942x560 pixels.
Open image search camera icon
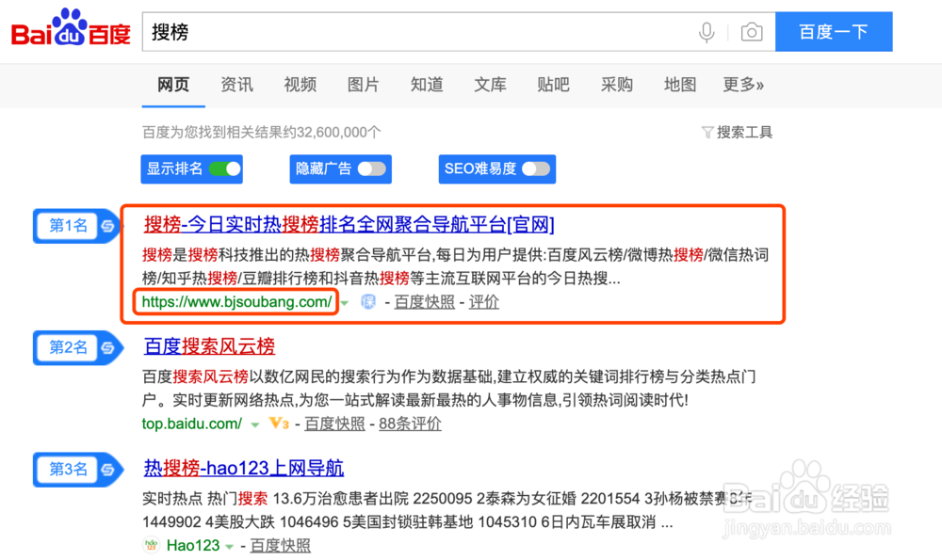(x=752, y=32)
